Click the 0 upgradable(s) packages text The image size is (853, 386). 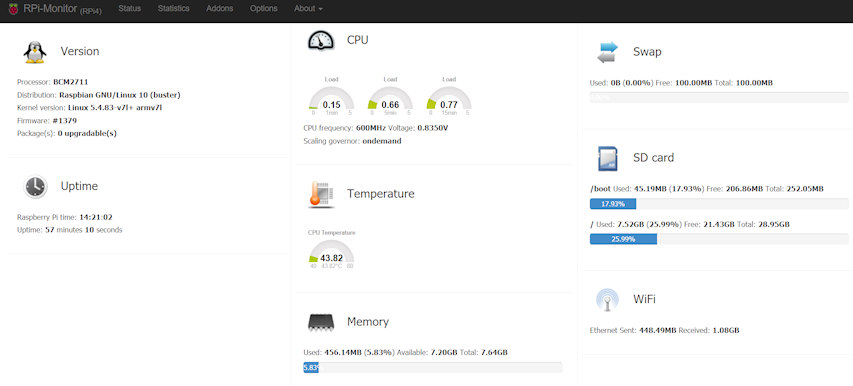pos(87,133)
